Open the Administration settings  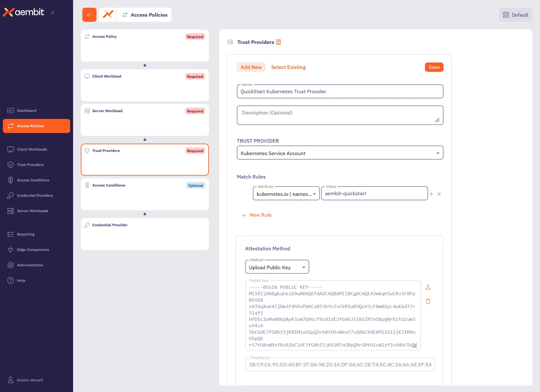coord(30,265)
